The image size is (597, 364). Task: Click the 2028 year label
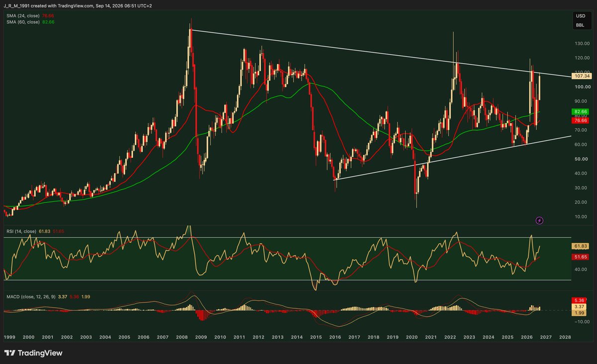tap(565, 337)
